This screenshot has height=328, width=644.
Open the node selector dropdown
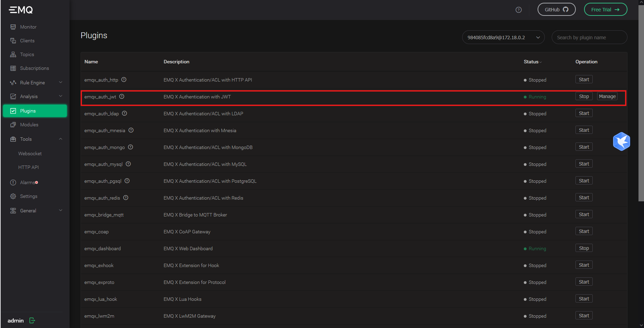[503, 38]
